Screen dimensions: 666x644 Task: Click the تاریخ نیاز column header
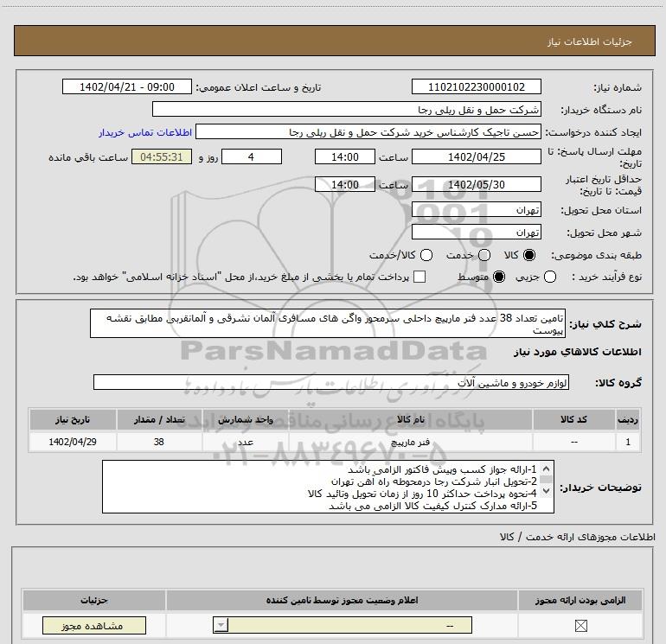pos(73,419)
